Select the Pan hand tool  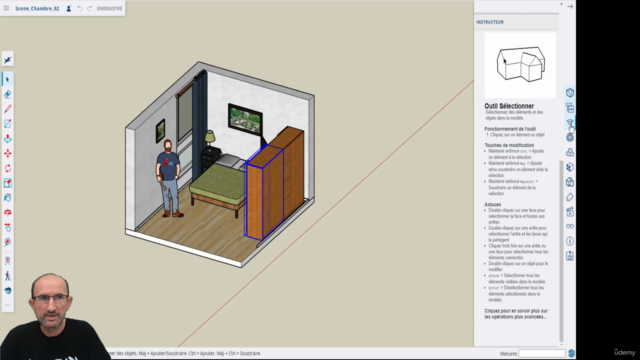(8, 227)
